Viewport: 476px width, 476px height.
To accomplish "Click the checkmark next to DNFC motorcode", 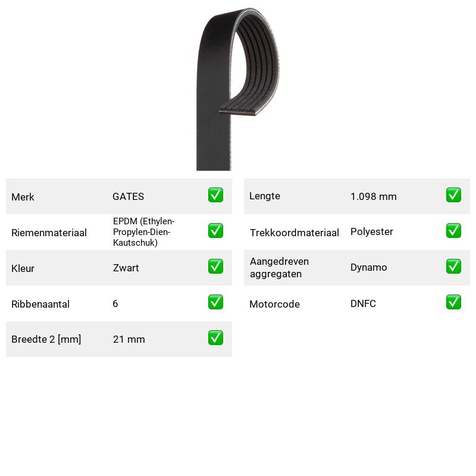I will [x=453, y=302].
